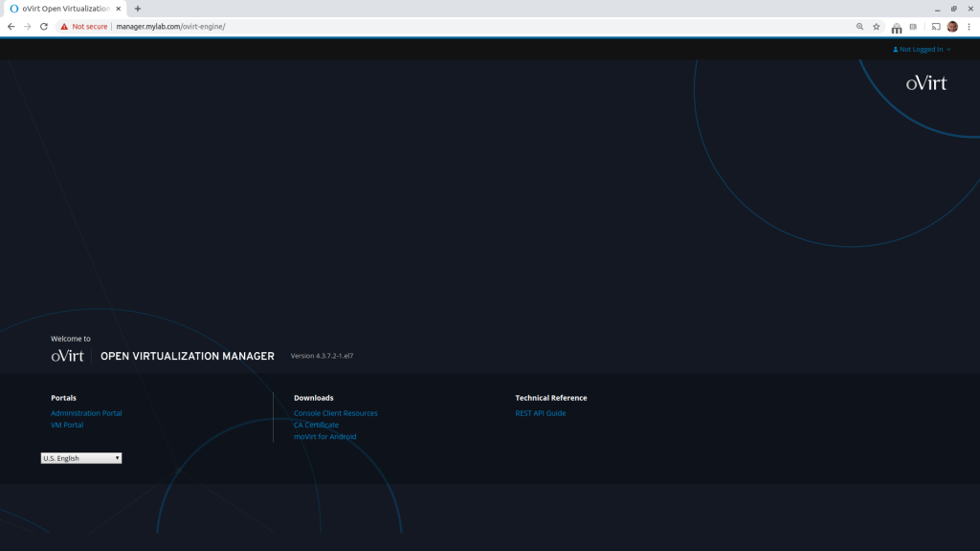This screenshot has width=980, height=551.
Task: Open the Chrome three-dot menu
Action: click(x=969, y=26)
